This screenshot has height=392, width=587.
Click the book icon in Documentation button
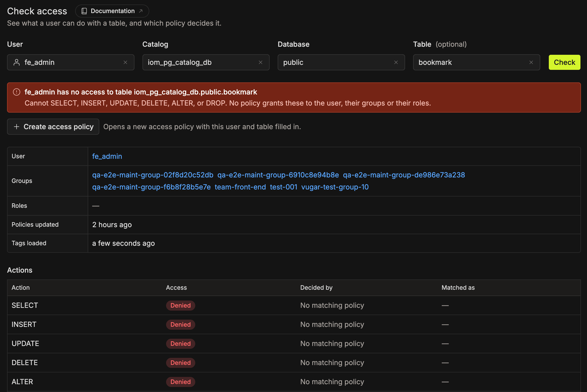(x=84, y=11)
